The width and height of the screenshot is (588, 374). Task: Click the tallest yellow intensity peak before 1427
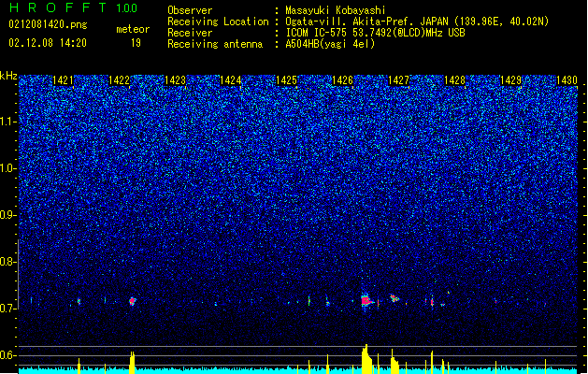pyautogui.click(x=366, y=359)
